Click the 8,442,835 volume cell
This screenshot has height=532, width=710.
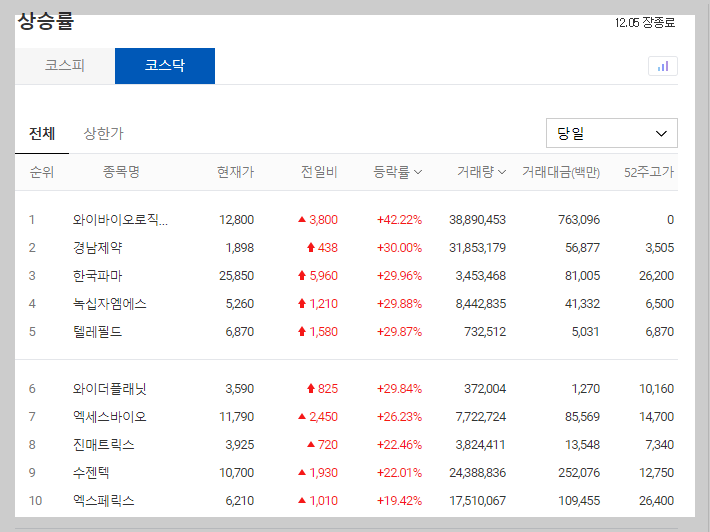tap(480, 304)
